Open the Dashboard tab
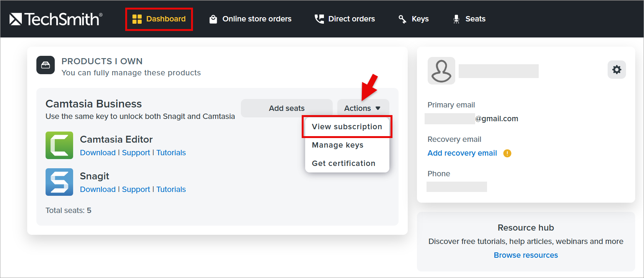 point(159,19)
